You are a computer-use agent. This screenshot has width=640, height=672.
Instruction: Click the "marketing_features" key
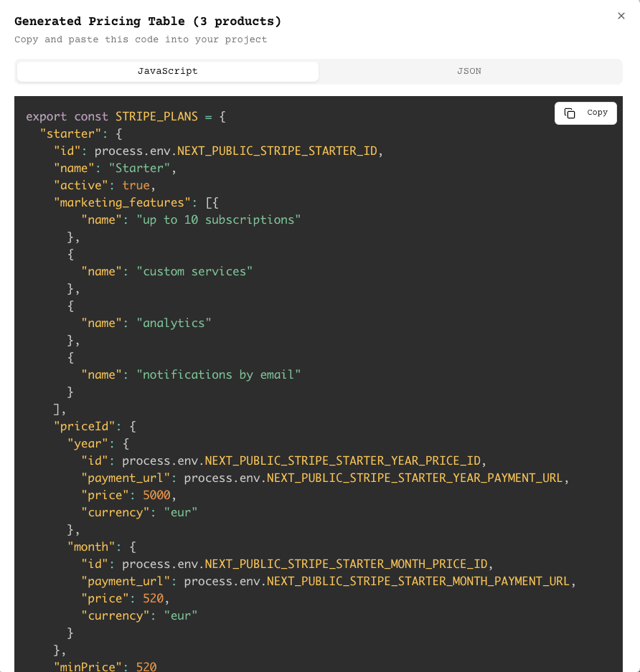click(x=122, y=203)
